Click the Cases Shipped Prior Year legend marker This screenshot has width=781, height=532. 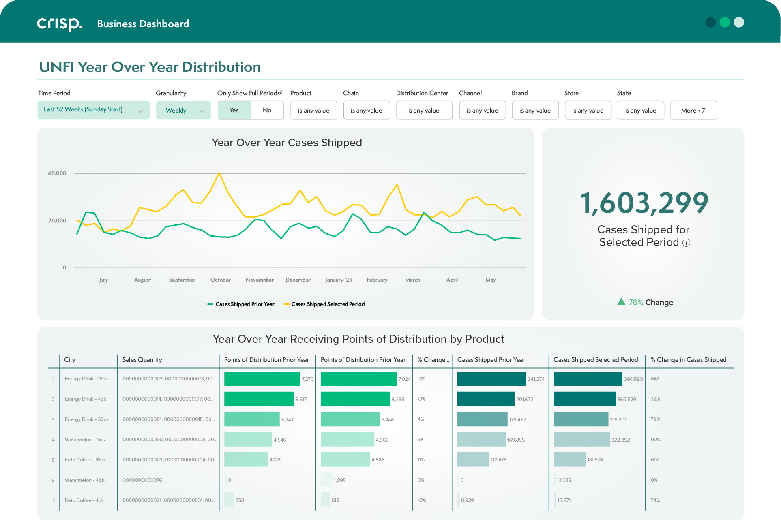tap(211, 304)
